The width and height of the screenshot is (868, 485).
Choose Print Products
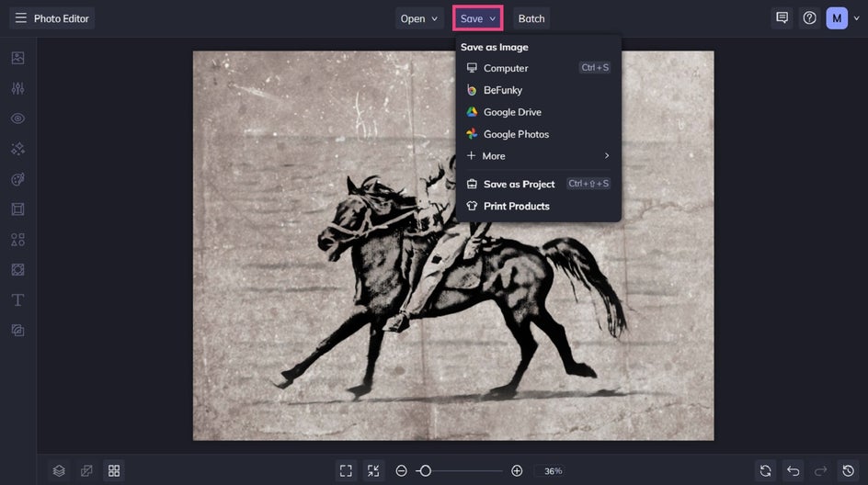tap(538, 207)
